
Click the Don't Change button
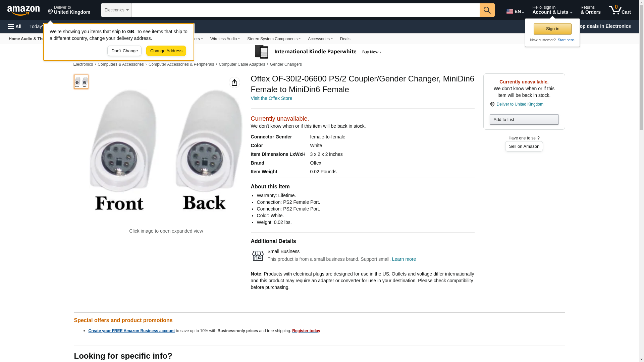[124, 51]
